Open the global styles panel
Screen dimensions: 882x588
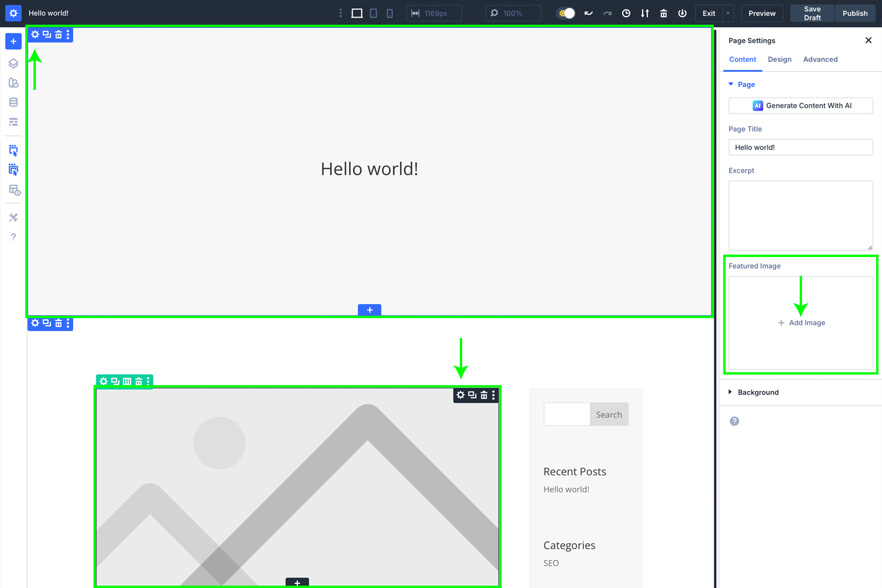13,82
